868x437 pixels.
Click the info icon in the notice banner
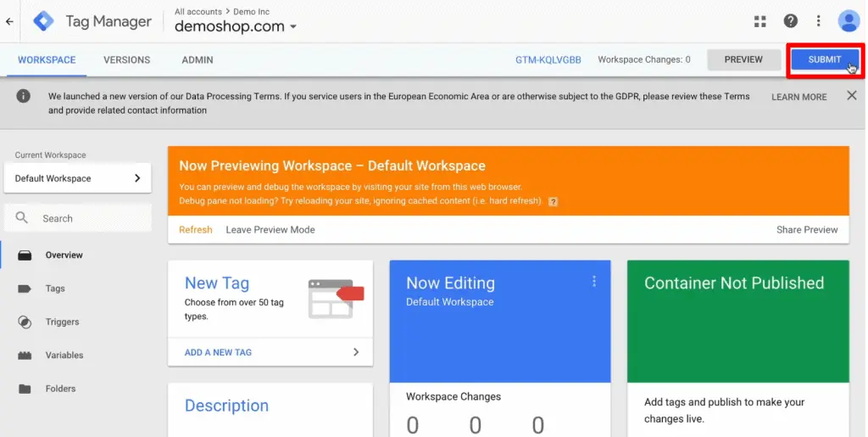[23, 96]
